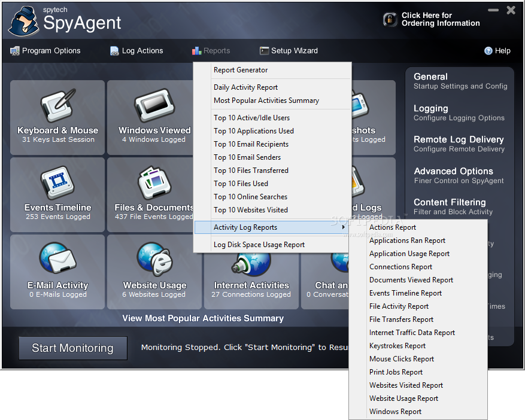Open the Keyboard & Mouse log icon

pyautogui.click(x=57, y=105)
